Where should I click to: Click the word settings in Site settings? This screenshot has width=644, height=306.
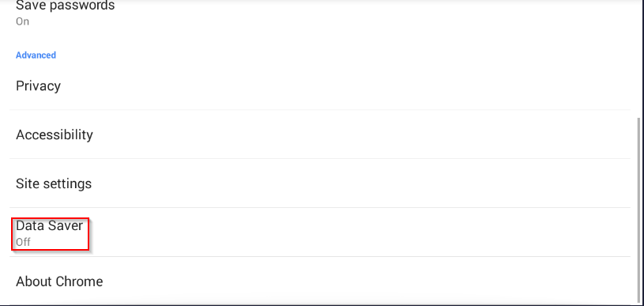click(x=67, y=183)
